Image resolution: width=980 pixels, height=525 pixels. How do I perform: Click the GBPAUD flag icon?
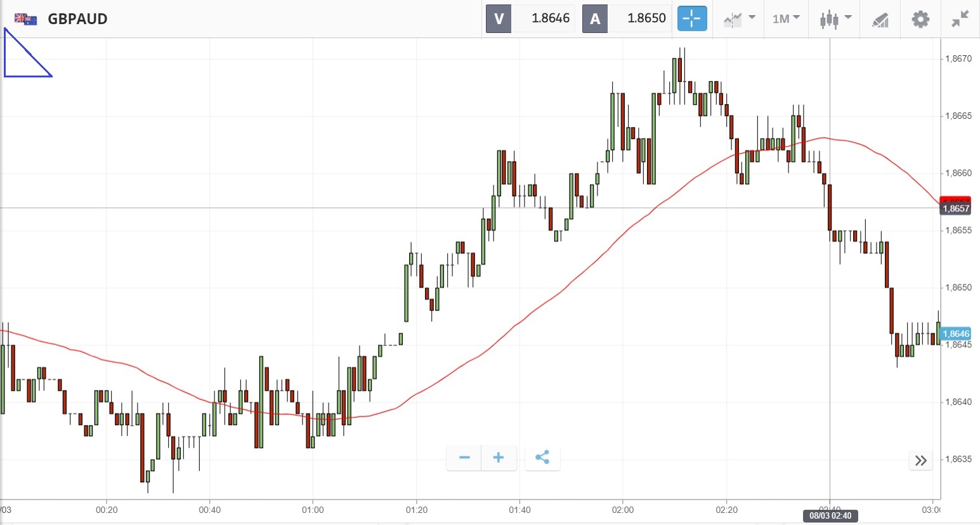click(x=25, y=19)
